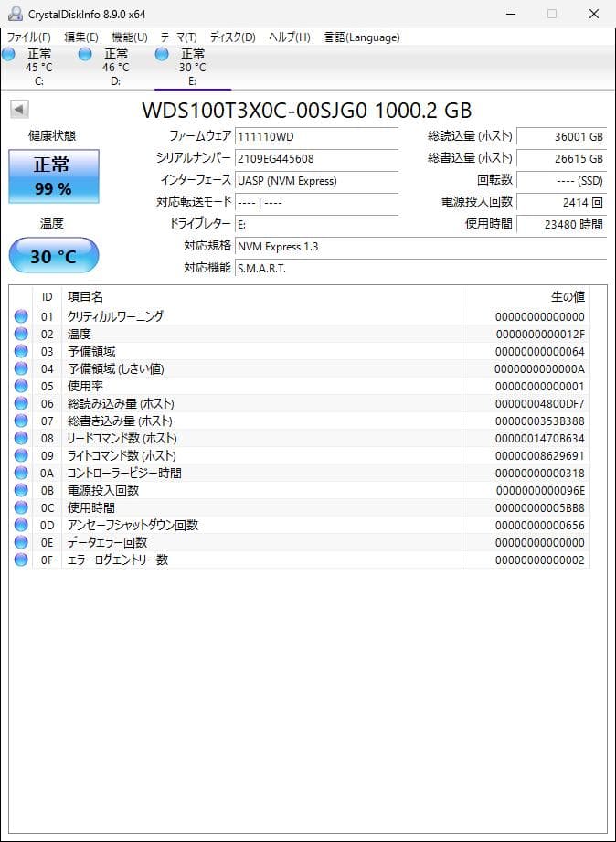Open the 編集(E) menu
This screenshot has height=842, width=616.
[x=81, y=37]
